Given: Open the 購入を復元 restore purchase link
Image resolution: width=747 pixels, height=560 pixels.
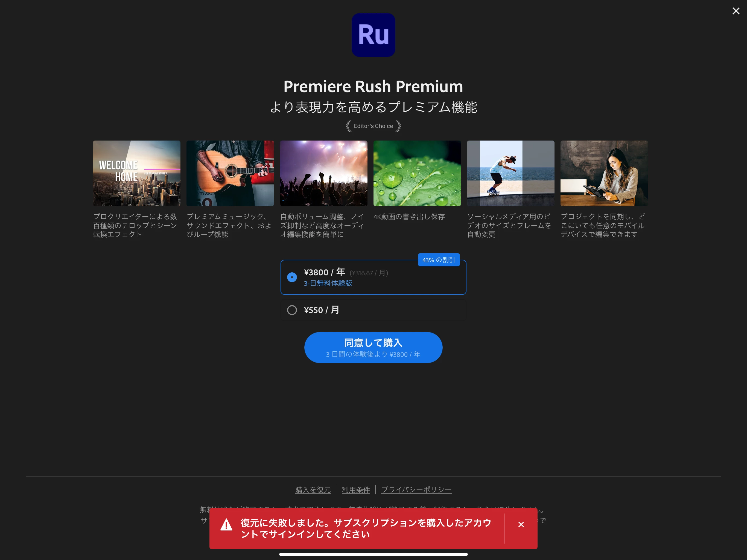Looking at the screenshot, I should pos(313,490).
